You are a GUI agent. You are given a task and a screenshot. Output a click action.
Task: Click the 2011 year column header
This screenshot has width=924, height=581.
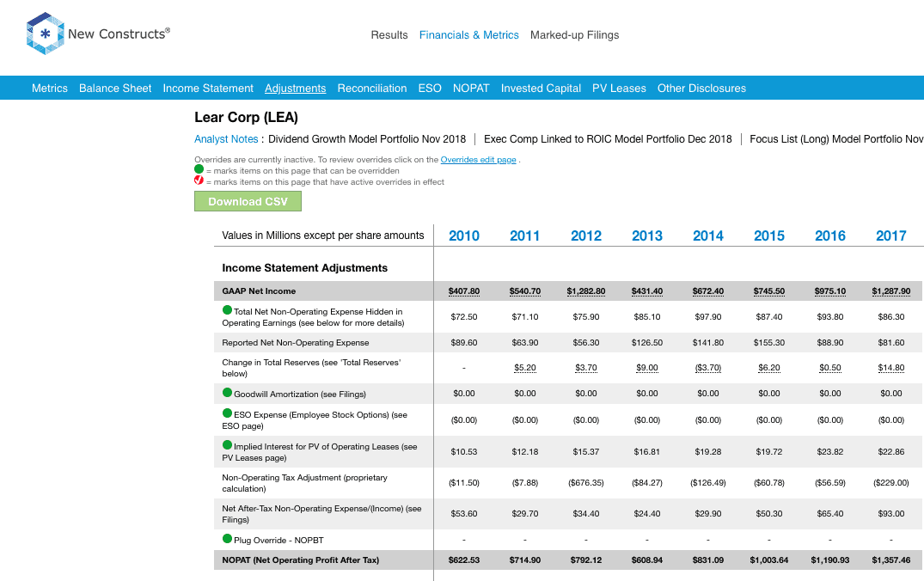(524, 235)
